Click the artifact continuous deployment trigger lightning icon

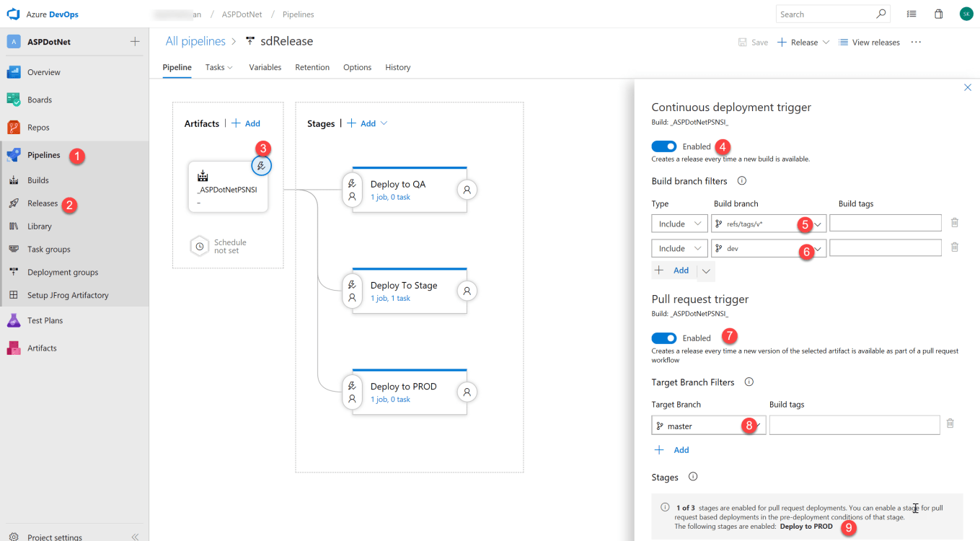click(261, 166)
